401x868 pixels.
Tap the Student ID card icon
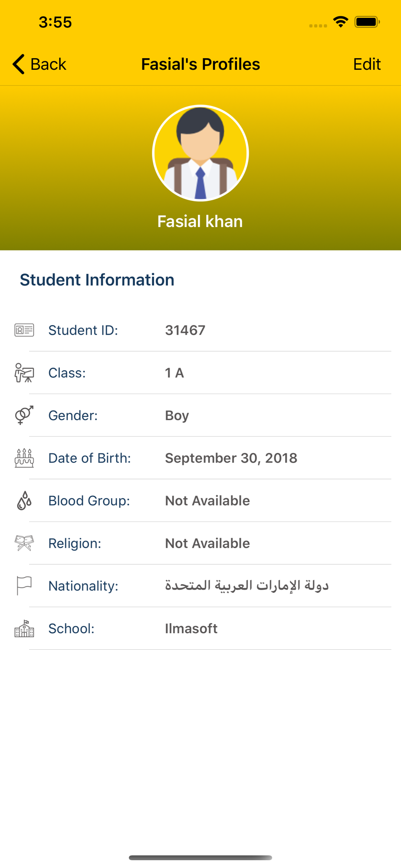24,330
